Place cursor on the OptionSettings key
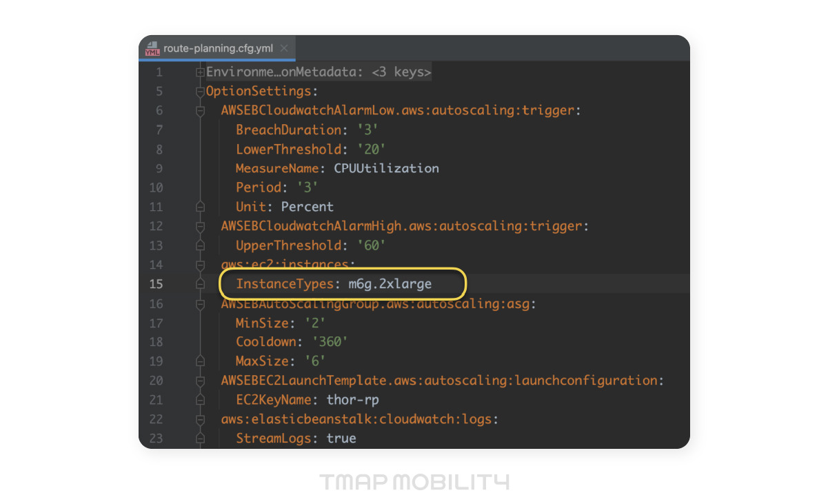This screenshot has height=504, width=828. [259, 91]
